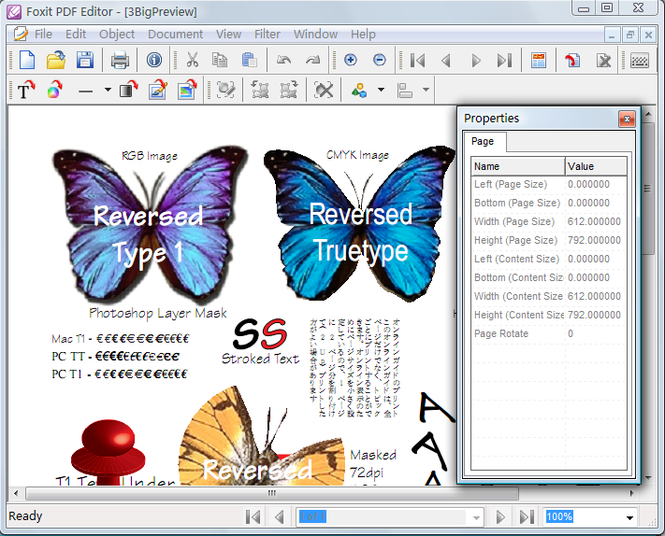Click the Name column header
665x536 pixels.
pyautogui.click(x=518, y=166)
